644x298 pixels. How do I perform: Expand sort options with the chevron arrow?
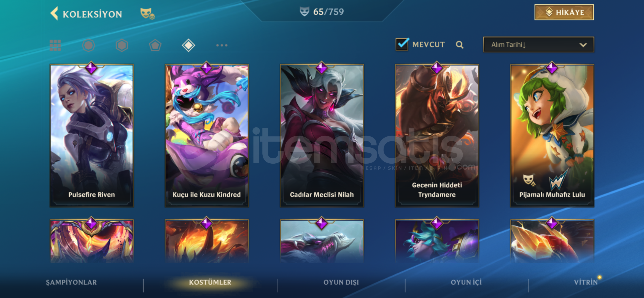click(x=583, y=45)
